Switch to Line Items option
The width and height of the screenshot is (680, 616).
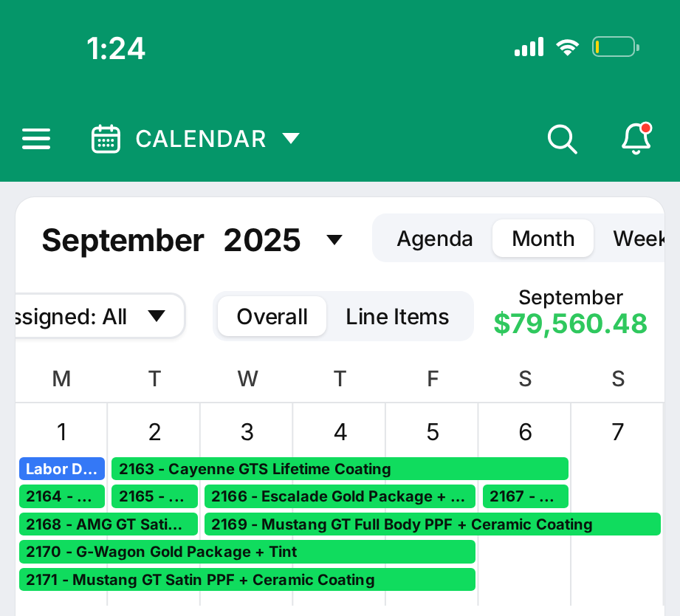pyautogui.click(x=397, y=316)
